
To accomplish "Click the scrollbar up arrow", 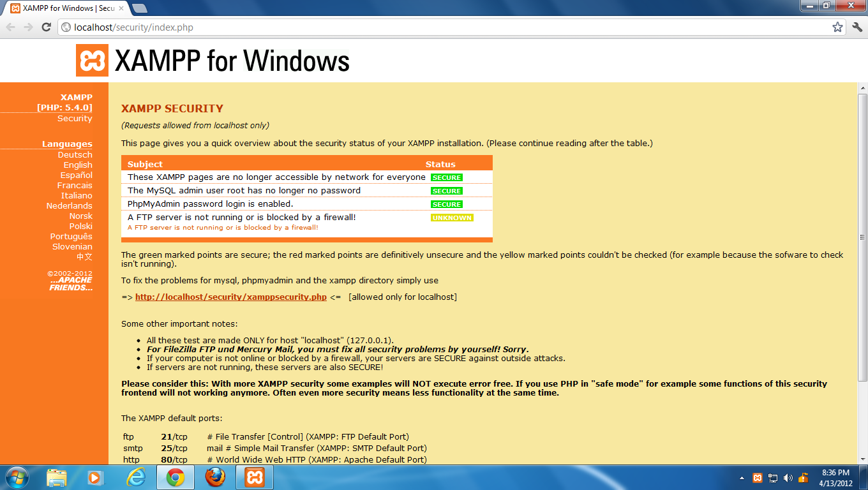I will click(862, 87).
